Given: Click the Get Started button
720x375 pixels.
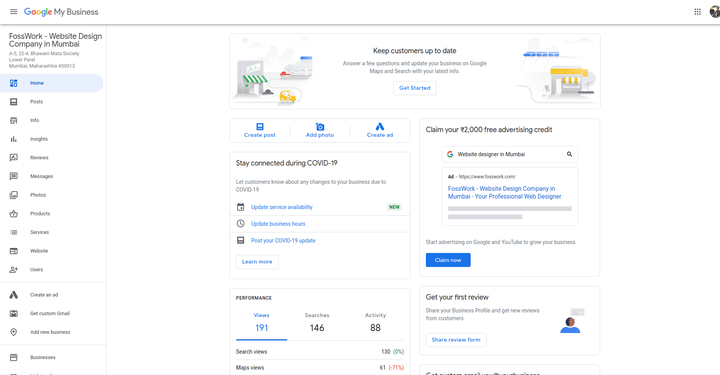Looking at the screenshot, I should click(x=415, y=88).
